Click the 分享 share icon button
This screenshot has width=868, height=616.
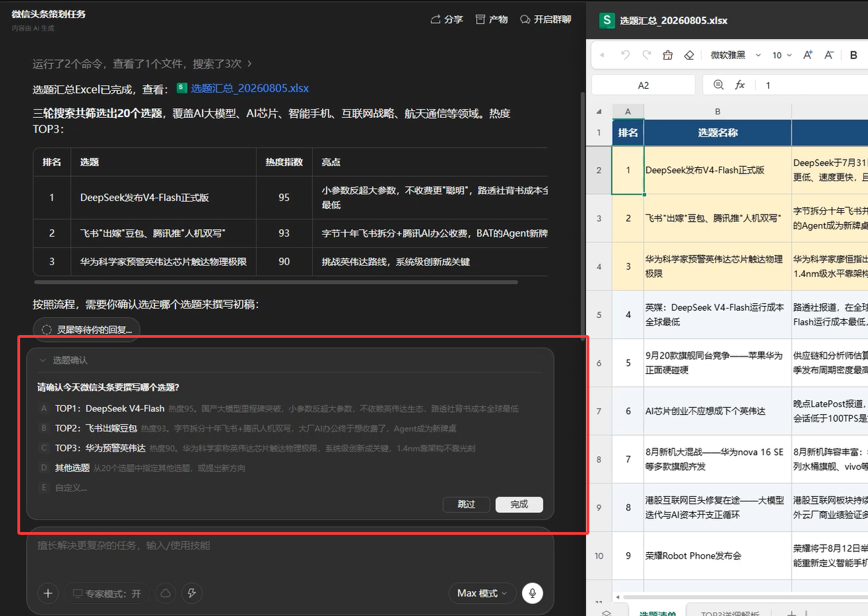tap(446, 19)
